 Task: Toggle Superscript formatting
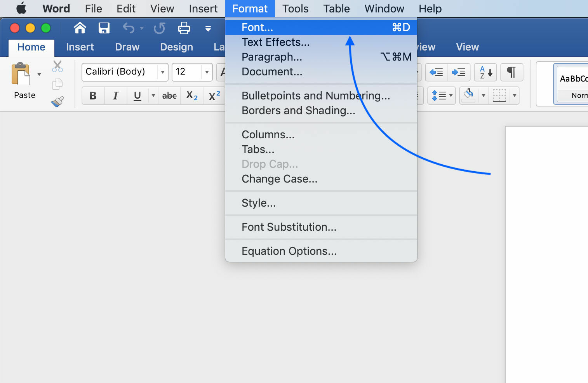[214, 96]
